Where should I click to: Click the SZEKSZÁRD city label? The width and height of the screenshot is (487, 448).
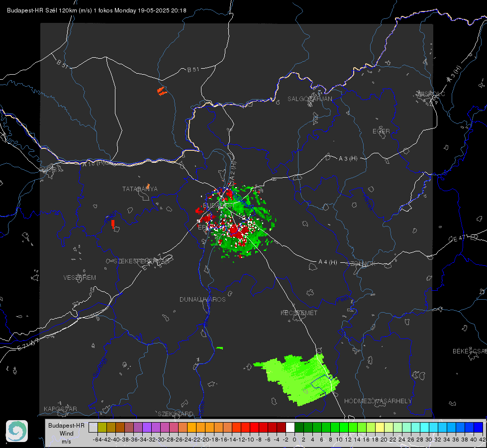pos(176,414)
